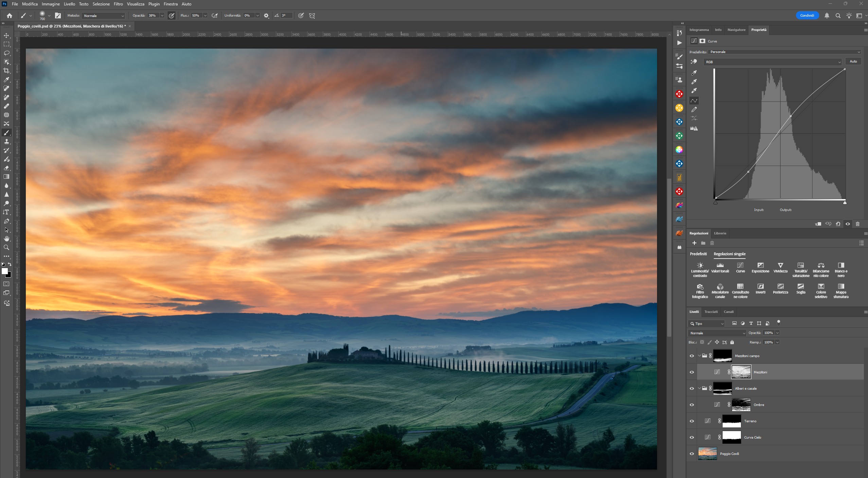Delete the Curves adjustment layer via trash

pyautogui.click(x=857, y=224)
